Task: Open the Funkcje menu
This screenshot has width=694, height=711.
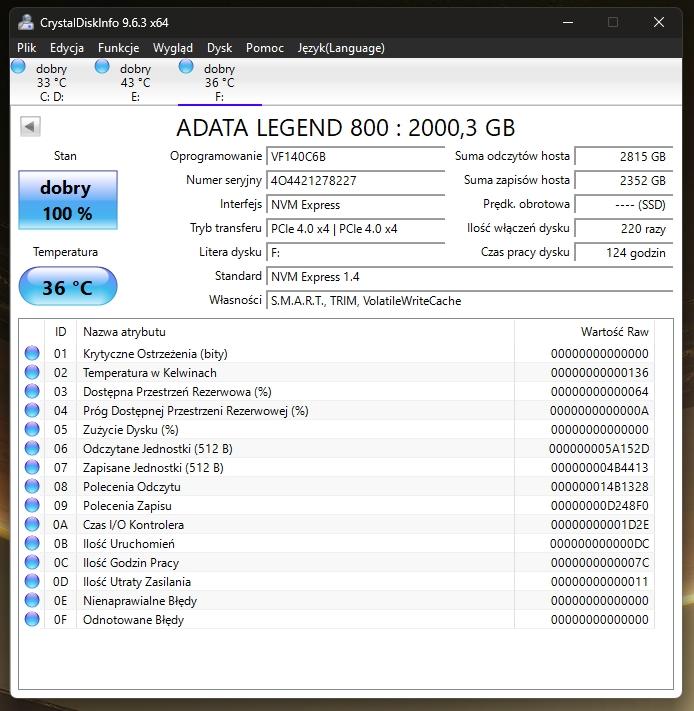Action: (118, 47)
